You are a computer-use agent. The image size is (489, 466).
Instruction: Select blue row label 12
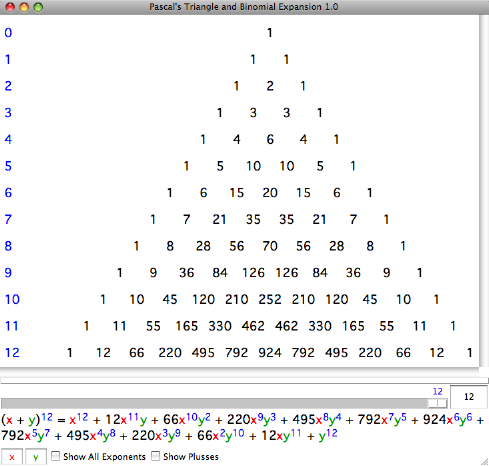point(12,353)
